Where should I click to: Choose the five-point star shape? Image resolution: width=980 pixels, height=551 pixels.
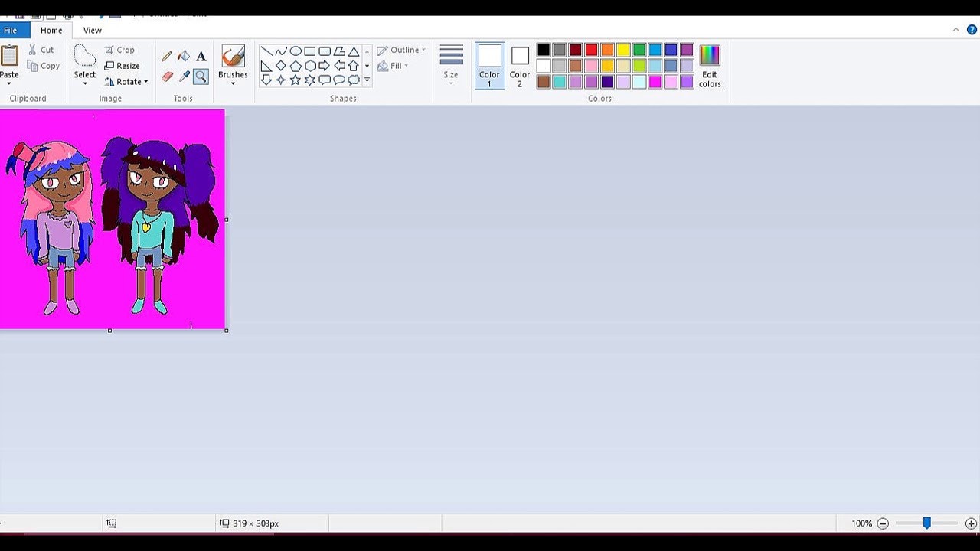pyautogui.click(x=296, y=80)
